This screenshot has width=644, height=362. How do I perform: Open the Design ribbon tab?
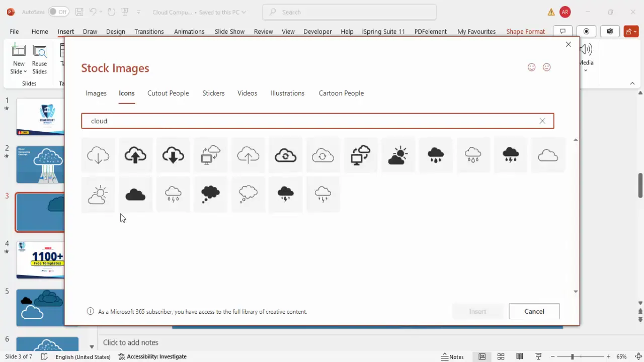coord(115,31)
